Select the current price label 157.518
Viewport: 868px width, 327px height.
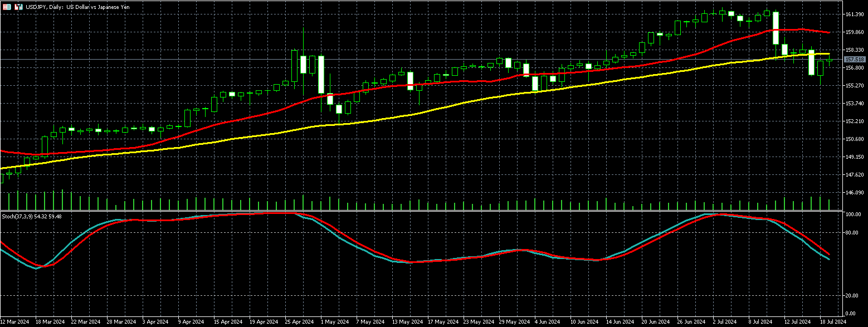click(x=854, y=59)
